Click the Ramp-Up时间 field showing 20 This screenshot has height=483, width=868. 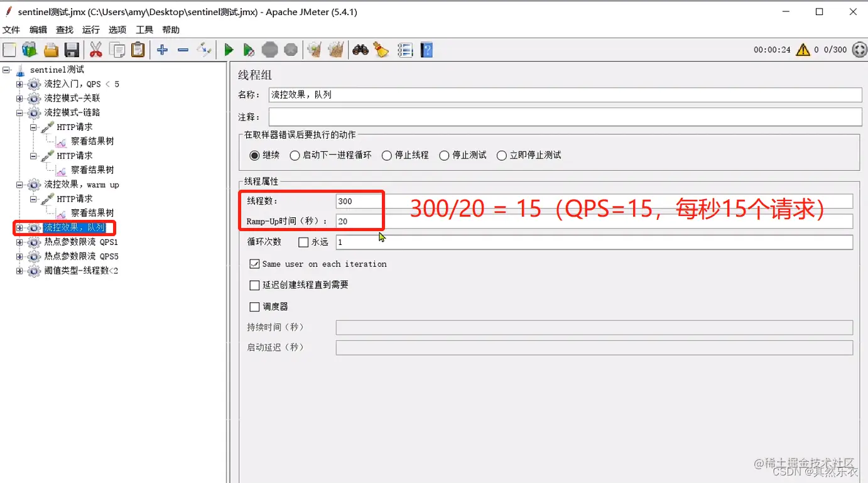point(594,221)
